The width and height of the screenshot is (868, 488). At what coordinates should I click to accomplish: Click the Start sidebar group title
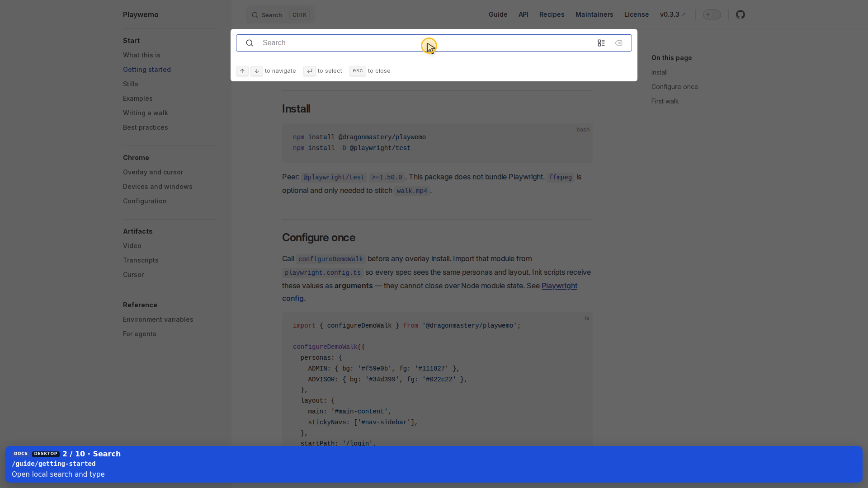point(131,41)
